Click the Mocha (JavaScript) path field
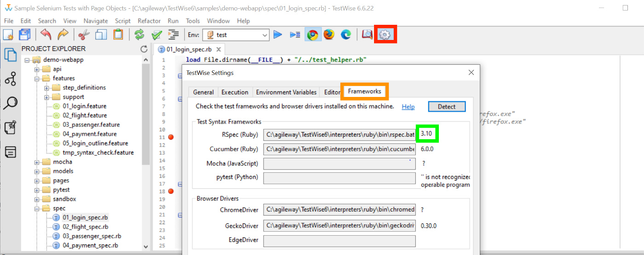This screenshot has height=255, width=644. coord(339,163)
